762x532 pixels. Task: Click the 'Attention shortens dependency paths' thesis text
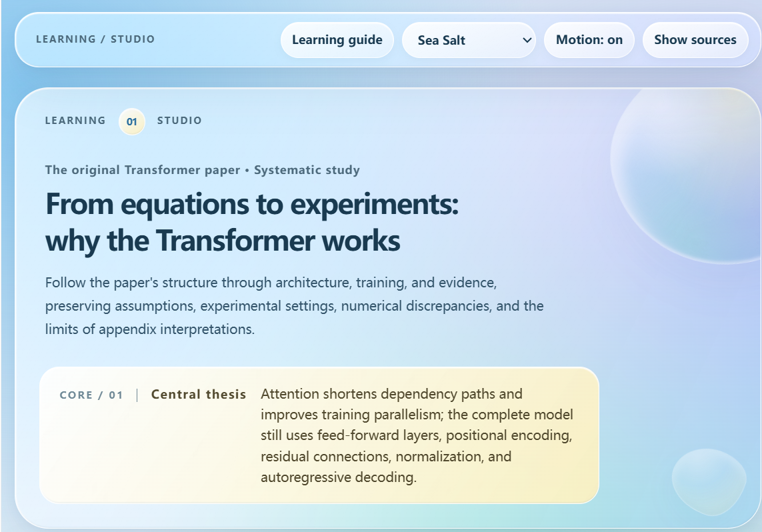click(x=417, y=435)
